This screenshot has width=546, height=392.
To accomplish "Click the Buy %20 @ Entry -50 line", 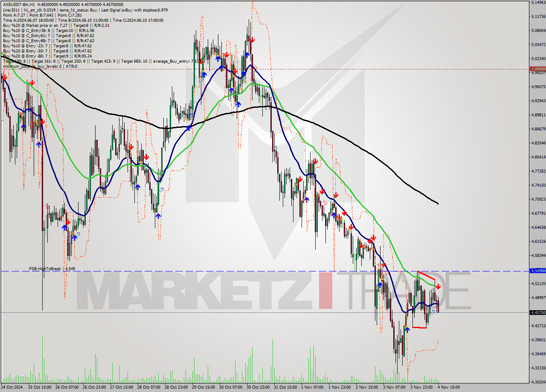I will pyautogui.click(x=47, y=51).
